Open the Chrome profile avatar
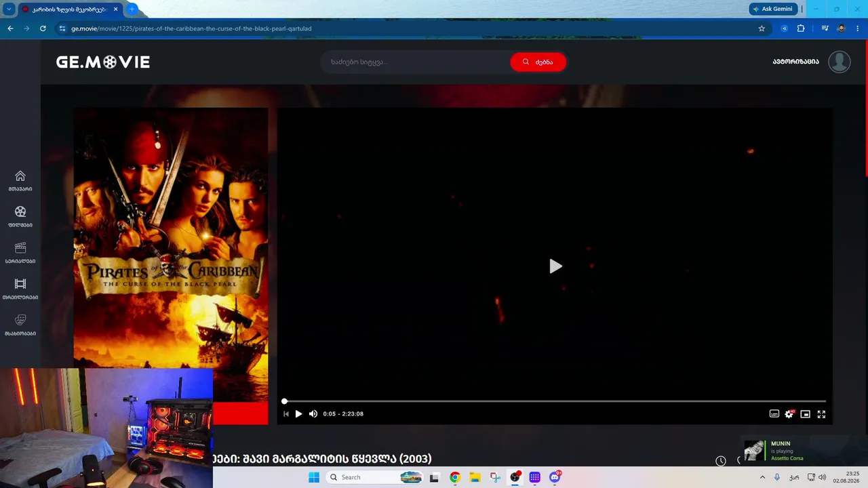Viewport: 868px width, 488px height. tap(842, 28)
